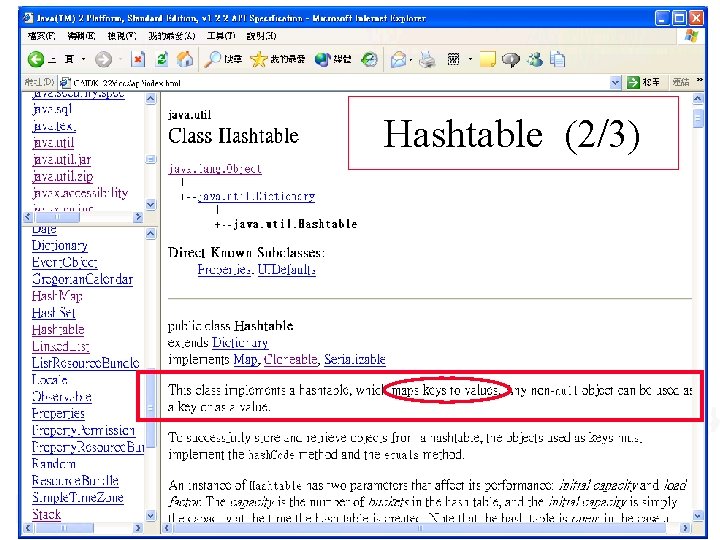Screen dimensions: 720x540
Task: Open the Media globe panel
Action: coord(333,59)
